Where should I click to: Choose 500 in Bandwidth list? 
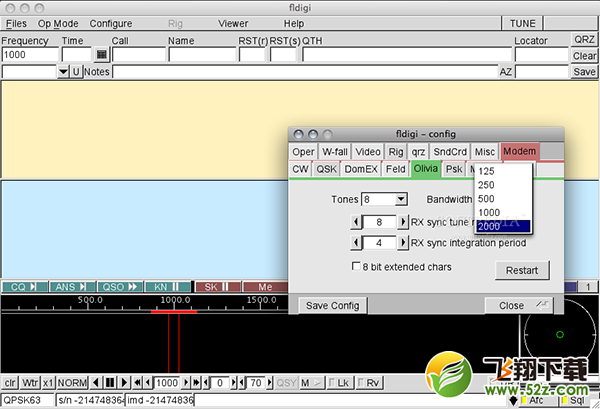tap(503, 199)
